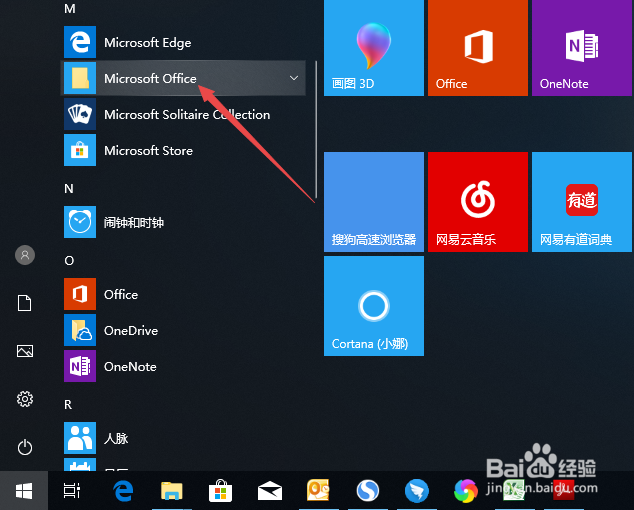Open the colorful pinwheel app on taskbar
The image size is (634, 510).
pyautogui.click(x=466, y=491)
